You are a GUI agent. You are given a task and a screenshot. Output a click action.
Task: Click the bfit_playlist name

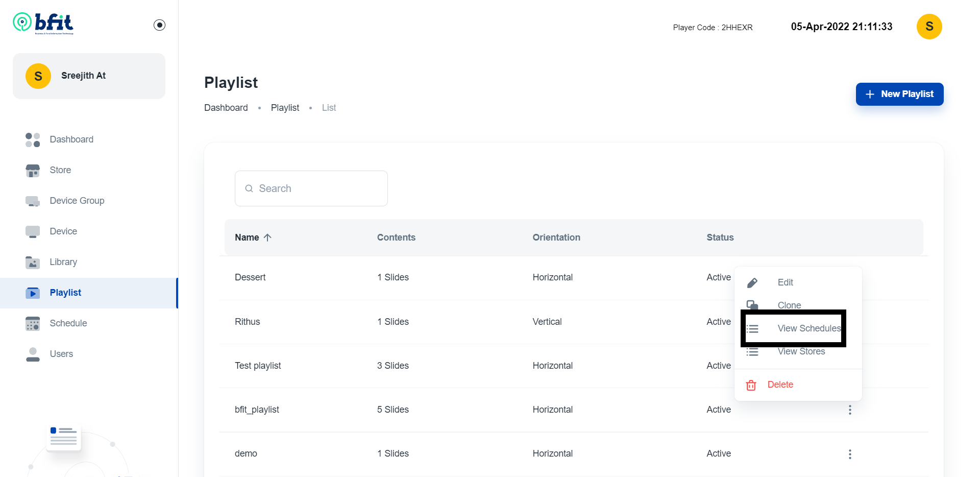[x=257, y=410]
